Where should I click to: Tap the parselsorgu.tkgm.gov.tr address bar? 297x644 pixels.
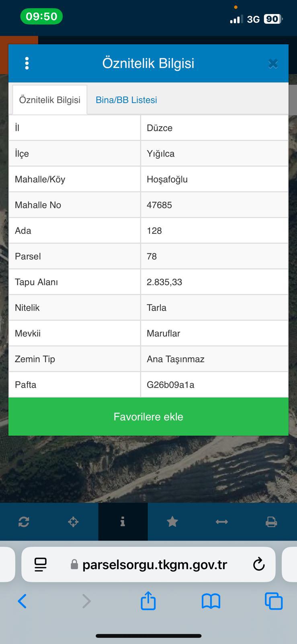155,564
